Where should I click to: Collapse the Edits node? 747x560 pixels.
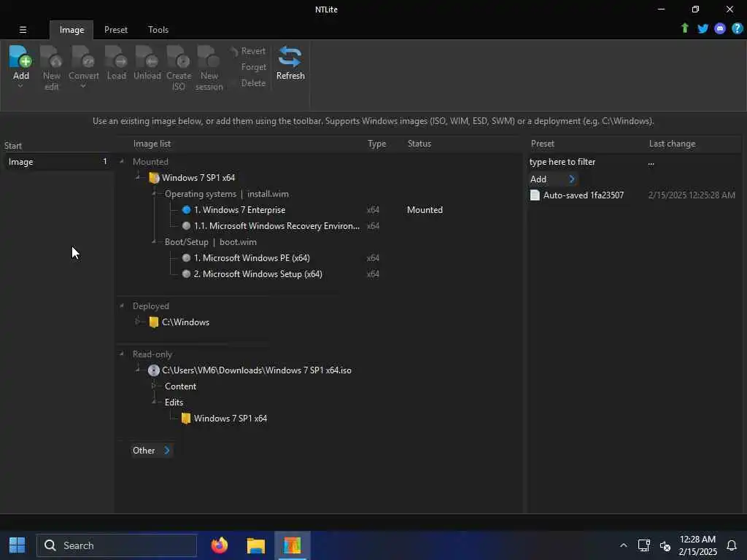click(x=154, y=402)
